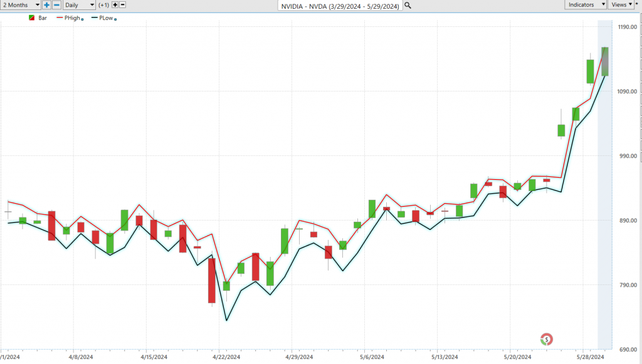Click the dot next to PHigh legend

(82, 19)
